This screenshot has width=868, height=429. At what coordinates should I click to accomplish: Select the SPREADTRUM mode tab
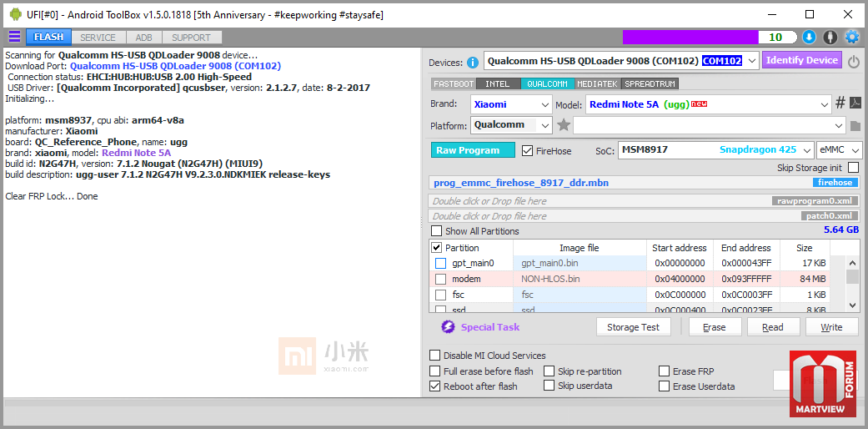point(650,83)
